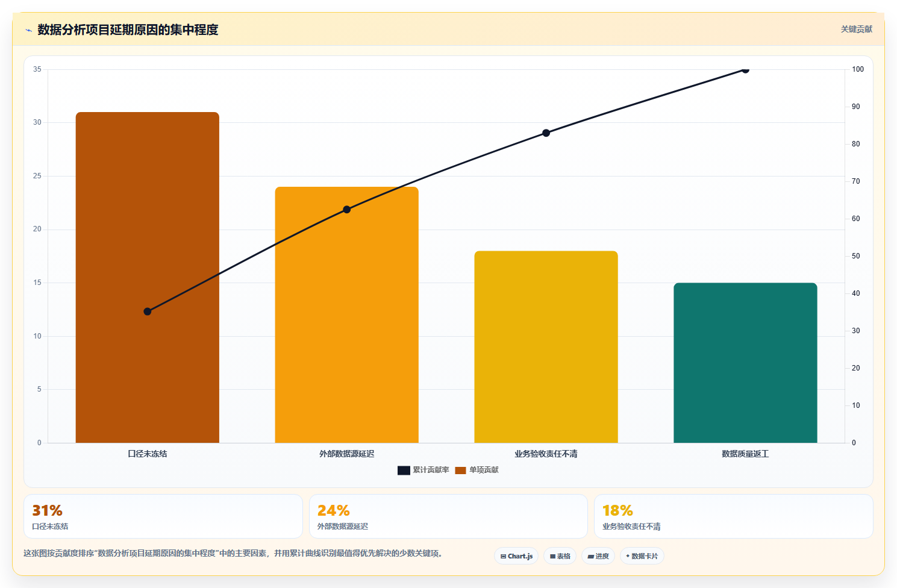Click the chart icon beside the title
The width and height of the screenshot is (897, 588).
point(28,30)
